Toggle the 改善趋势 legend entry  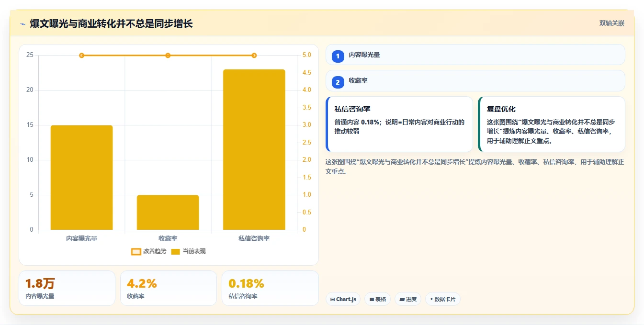149,251
